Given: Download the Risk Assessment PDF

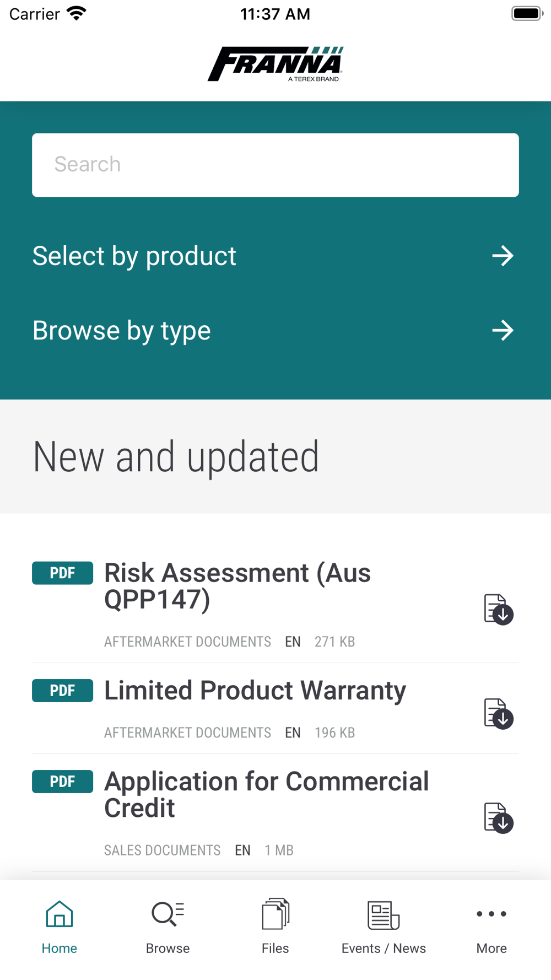Looking at the screenshot, I should pos(498,609).
